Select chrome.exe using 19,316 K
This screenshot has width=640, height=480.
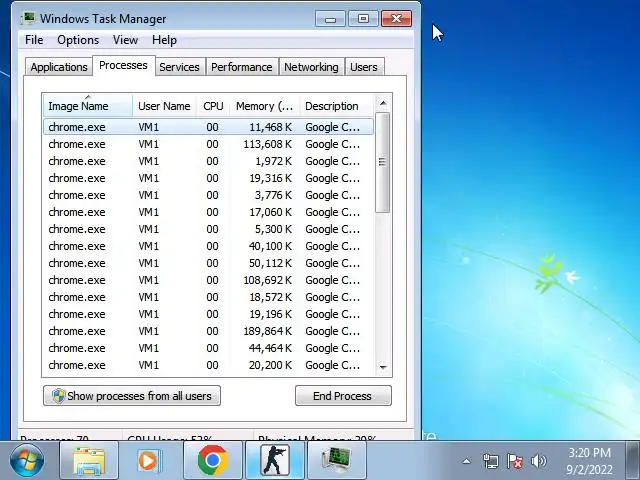tap(208, 178)
